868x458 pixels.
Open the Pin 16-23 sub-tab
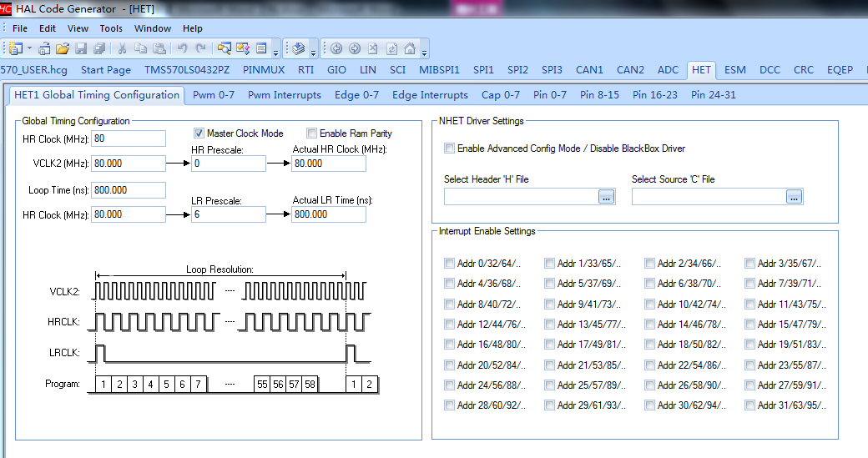click(x=655, y=94)
